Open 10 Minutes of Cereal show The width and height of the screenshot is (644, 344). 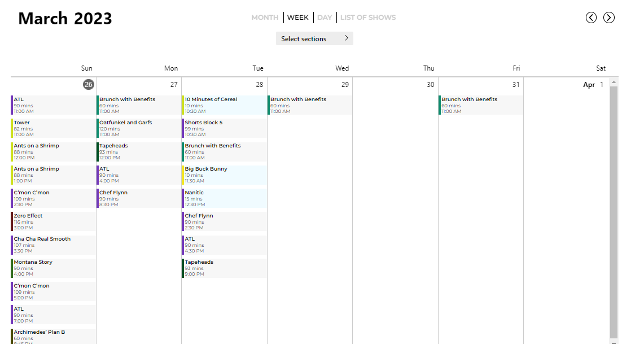point(224,105)
